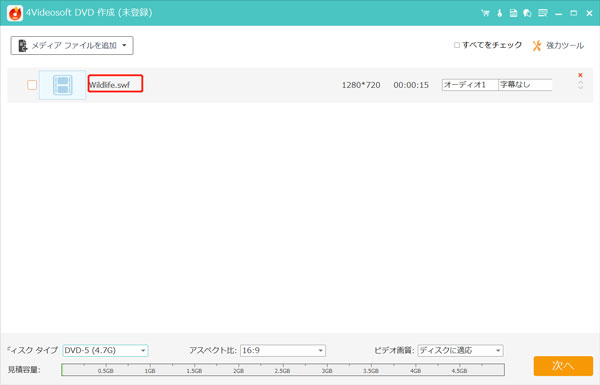Click the Wildlife.swf video thumbnail

tap(62, 85)
